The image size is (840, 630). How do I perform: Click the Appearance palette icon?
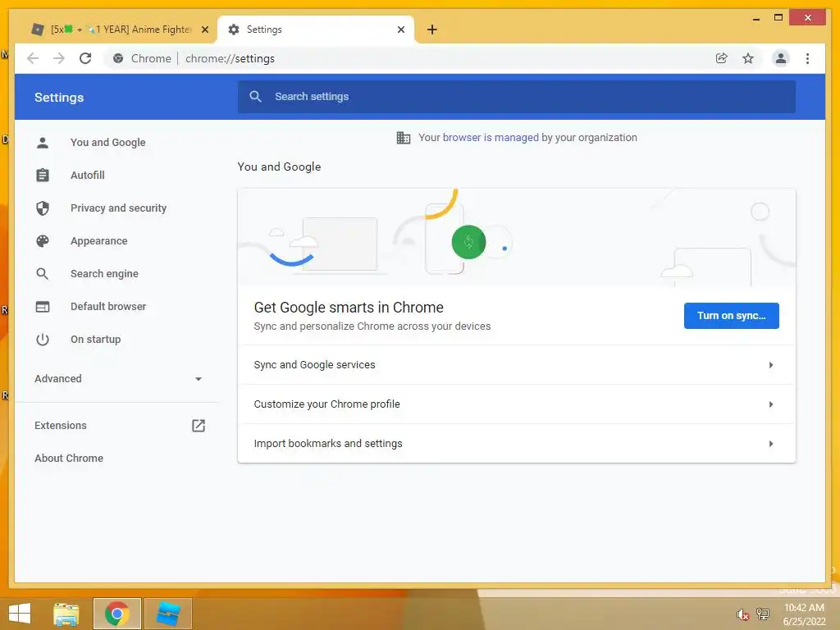click(x=43, y=241)
